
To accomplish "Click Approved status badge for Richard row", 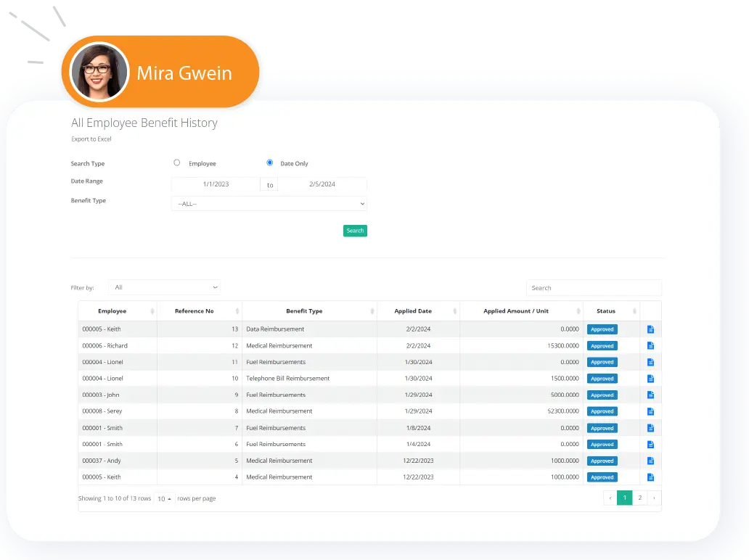I will pos(602,345).
